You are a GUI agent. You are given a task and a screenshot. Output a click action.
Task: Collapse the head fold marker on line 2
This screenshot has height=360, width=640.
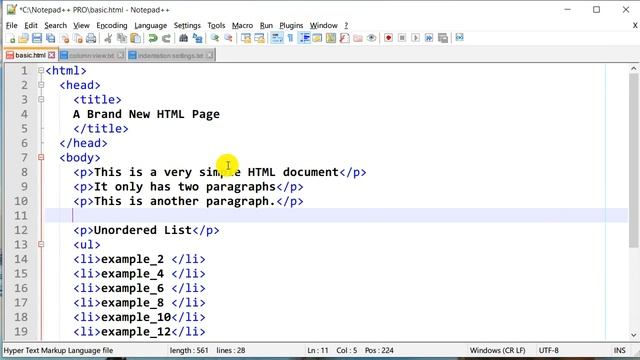tap(41, 85)
